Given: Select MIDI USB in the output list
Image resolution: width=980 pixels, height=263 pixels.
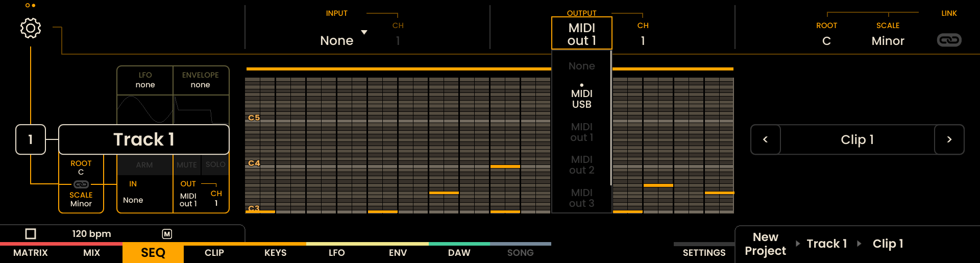Looking at the screenshot, I should pyautogui.click(x=582, y=99).
